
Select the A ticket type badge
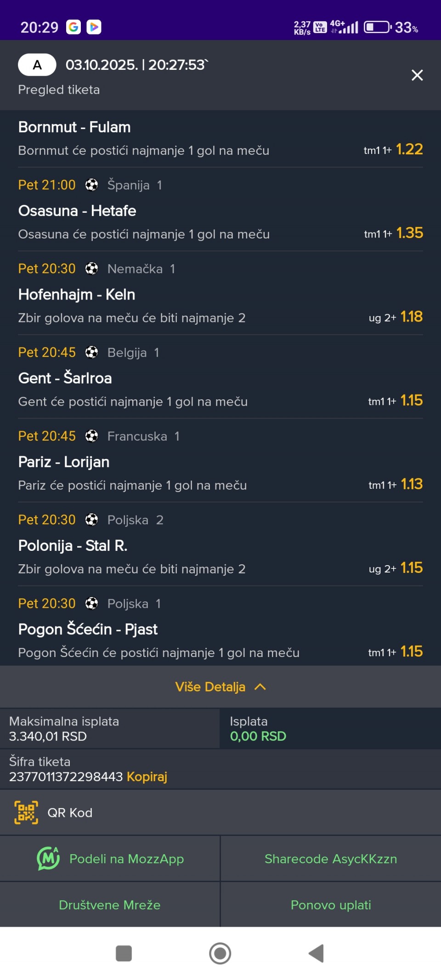[37, 65]
